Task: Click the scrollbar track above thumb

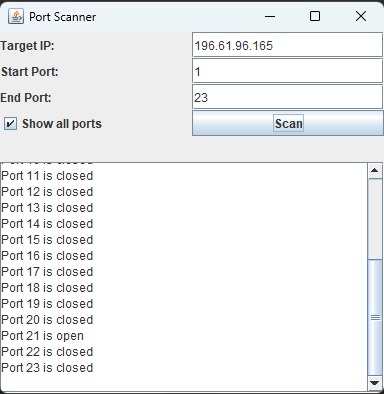Action: (x=375, y=218)
